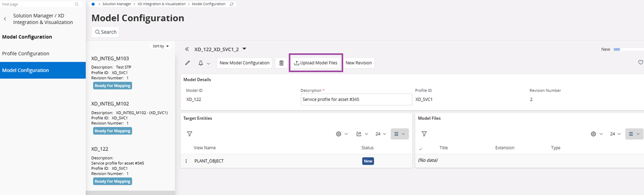Open PLANT_OBJECT row three-dot menu

coord(186,161)
